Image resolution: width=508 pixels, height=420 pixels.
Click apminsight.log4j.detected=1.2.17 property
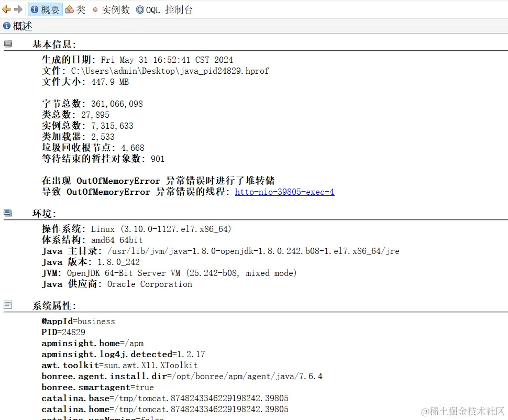124,355
